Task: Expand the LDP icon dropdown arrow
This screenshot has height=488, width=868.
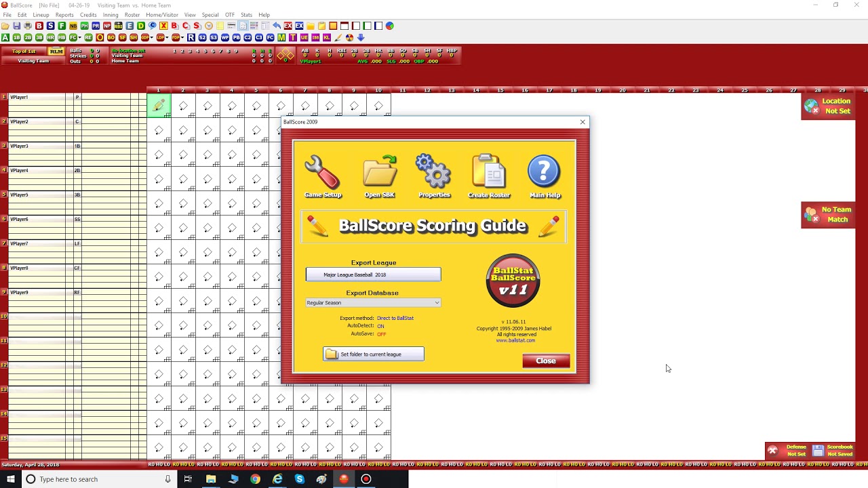Action: point(167,37)
